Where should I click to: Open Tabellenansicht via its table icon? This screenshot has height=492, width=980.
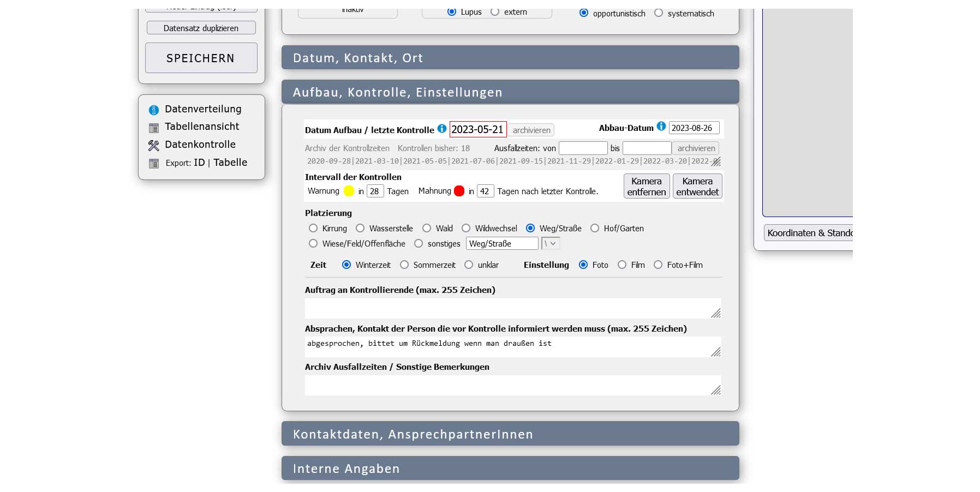tap(154, 128)
